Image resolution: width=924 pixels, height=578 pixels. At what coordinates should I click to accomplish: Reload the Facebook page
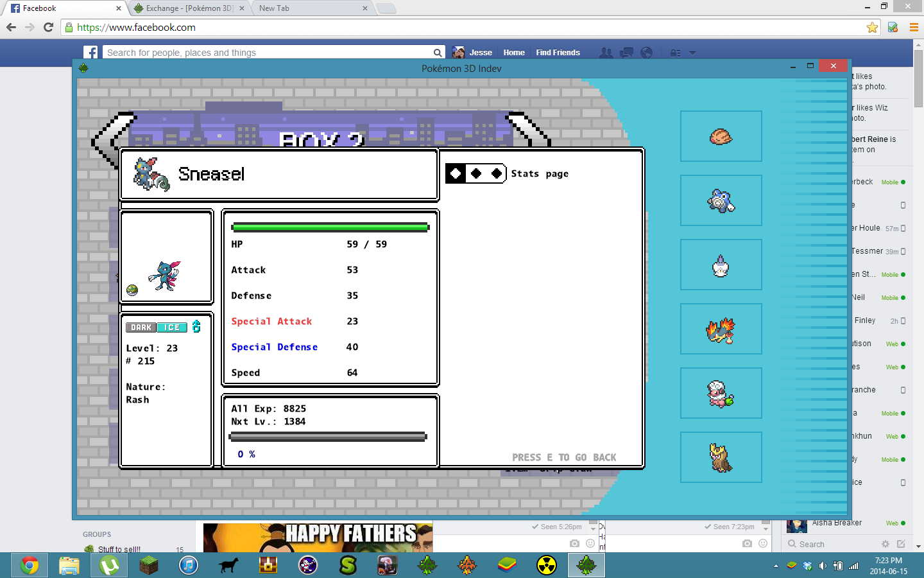[48, 27]
